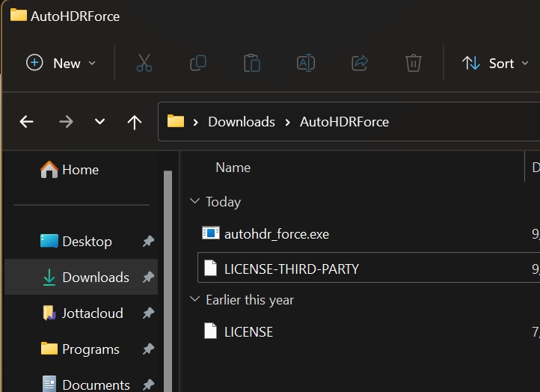The height and width of the screenshot is (392, 540).
Task: Toggle the pin beside Jottacloud
Action: pos(148,313)
